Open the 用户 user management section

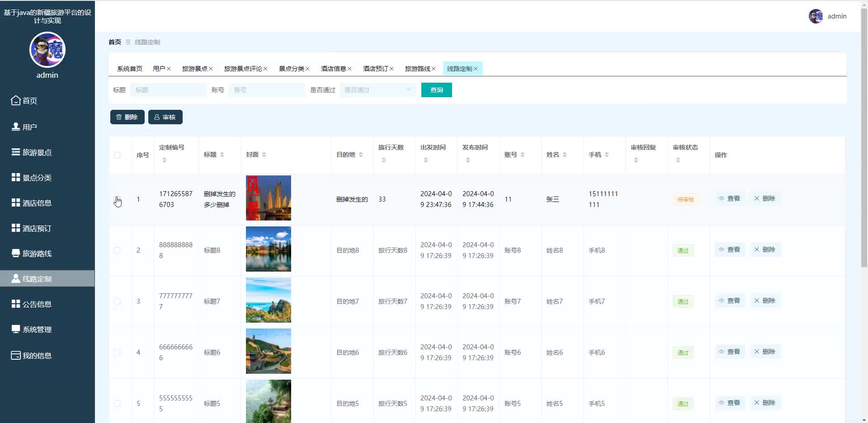29,127
